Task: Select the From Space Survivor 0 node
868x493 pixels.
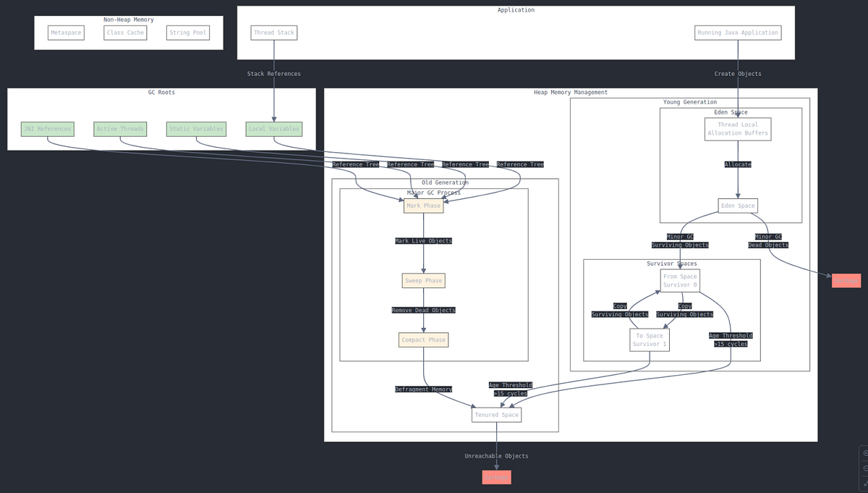Action: coord(679,280)
